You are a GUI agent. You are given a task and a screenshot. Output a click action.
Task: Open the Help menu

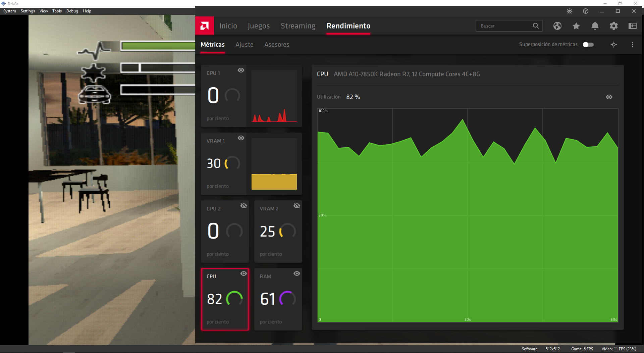[x=87, y=11]
